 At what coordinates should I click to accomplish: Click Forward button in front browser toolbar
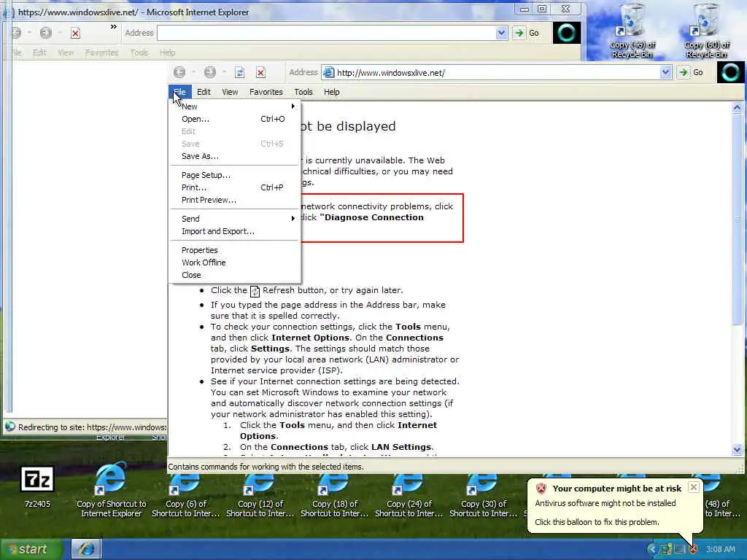(209, 72)
